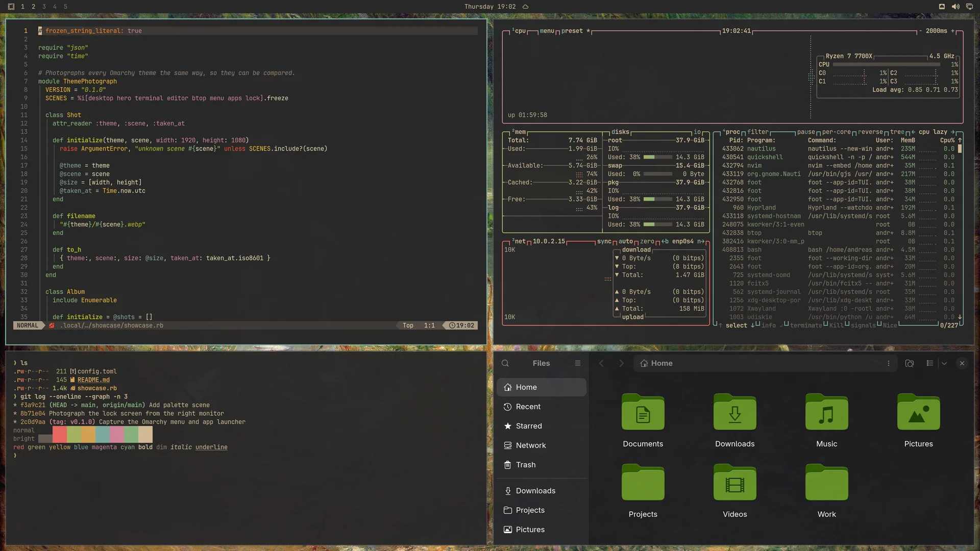The height and width of the screenshot is (551, 980).
Task: Open the Videos folder
Action: coord(735,491)
